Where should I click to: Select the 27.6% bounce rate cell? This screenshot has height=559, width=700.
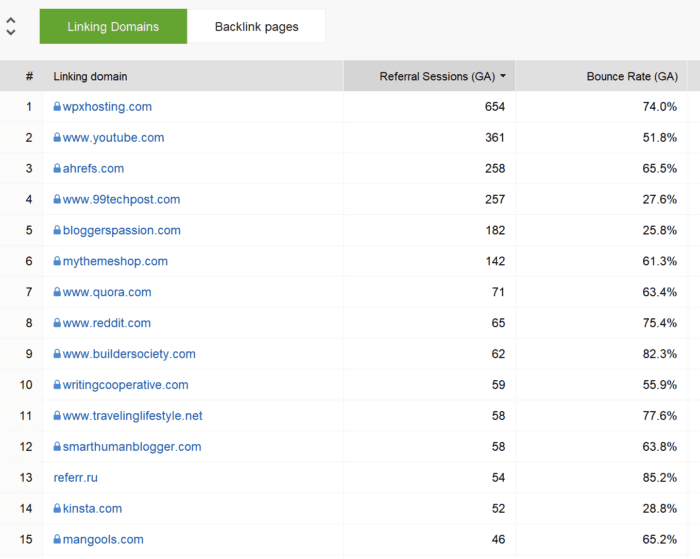click(659, 199)
